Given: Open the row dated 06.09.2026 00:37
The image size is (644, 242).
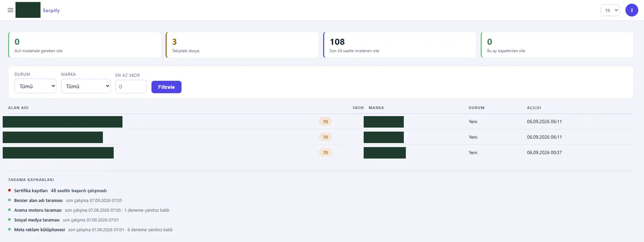Looking at the screenshot, I should tap(318, 152).
